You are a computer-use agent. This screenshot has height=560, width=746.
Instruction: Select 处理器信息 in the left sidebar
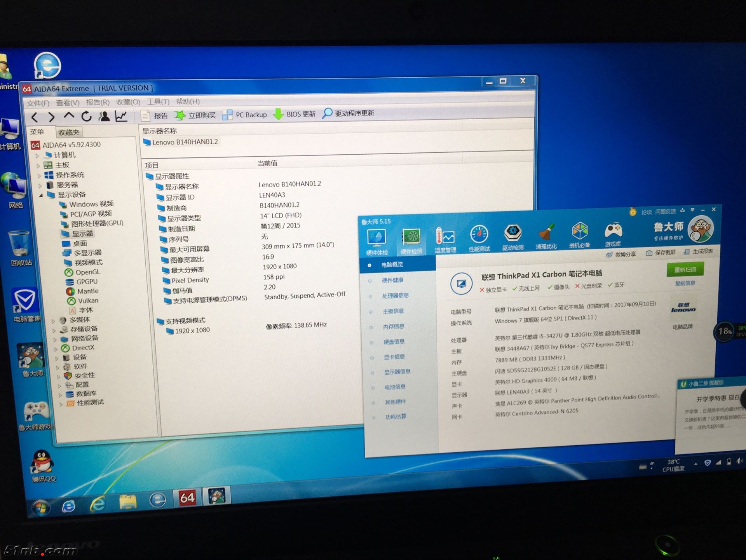coord(395,295)
